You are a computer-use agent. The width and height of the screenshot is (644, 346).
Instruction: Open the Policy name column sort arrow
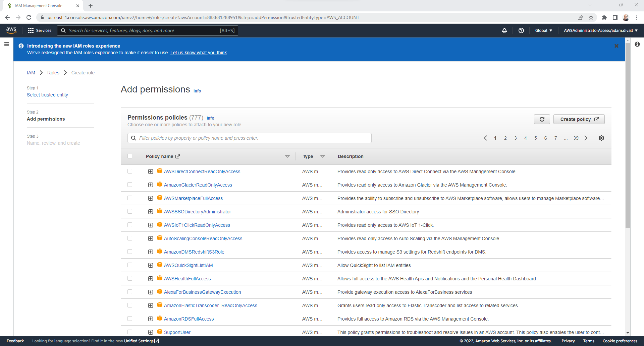pyautogui.click(x=287, y=156)
